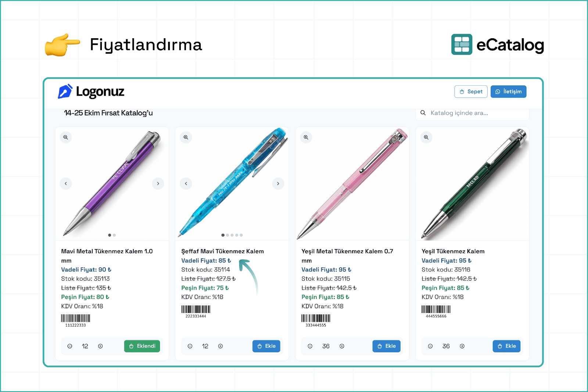Screen dimensions: 588x392
Task: Open zoom view of the pink pen
Action: (306, 137)
